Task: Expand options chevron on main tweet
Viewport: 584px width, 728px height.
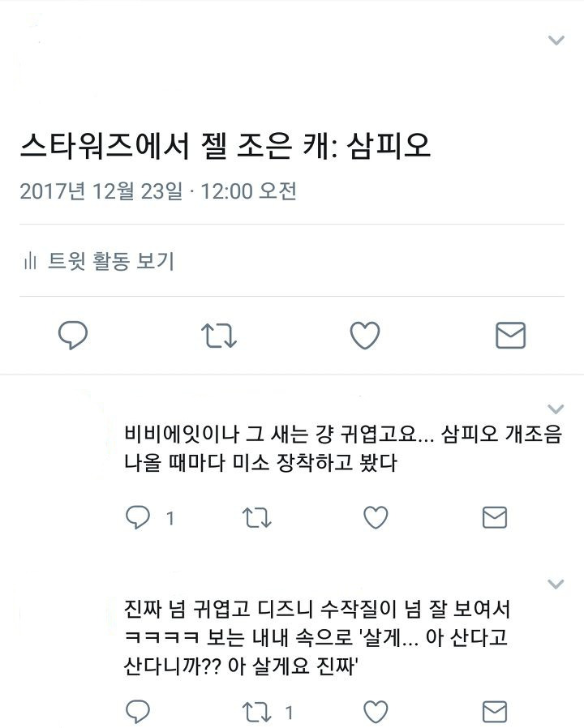Action: click(x=556, y=41)
